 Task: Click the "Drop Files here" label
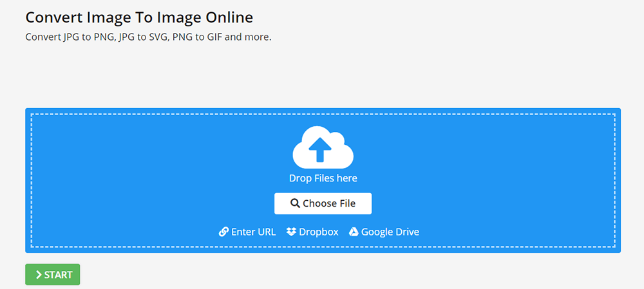[323, 178]
